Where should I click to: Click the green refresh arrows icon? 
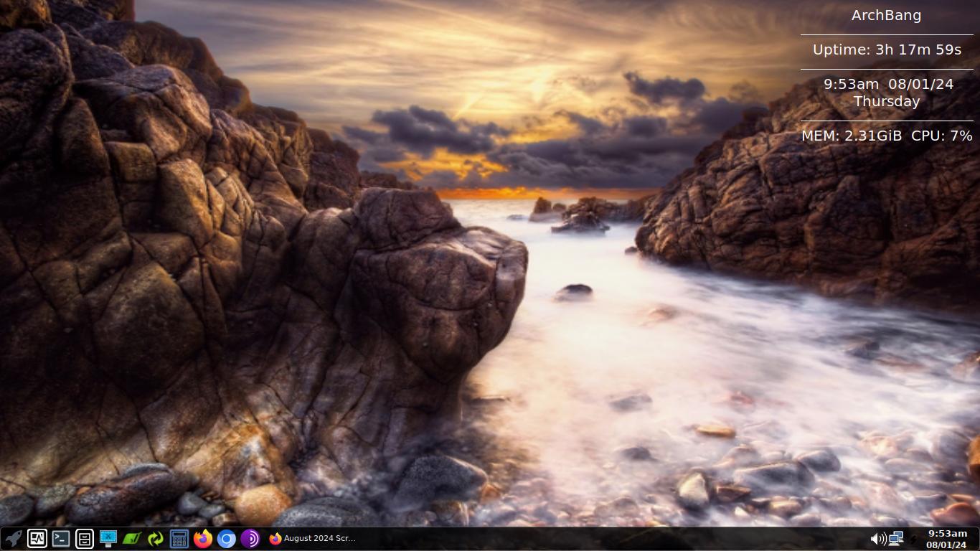[x=155, y=538]
